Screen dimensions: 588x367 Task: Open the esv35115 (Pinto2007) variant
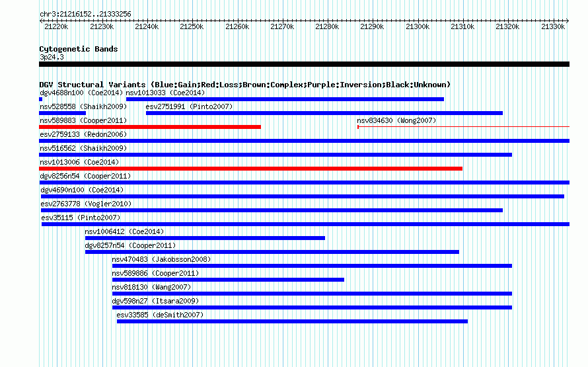[x=81, y=218]
